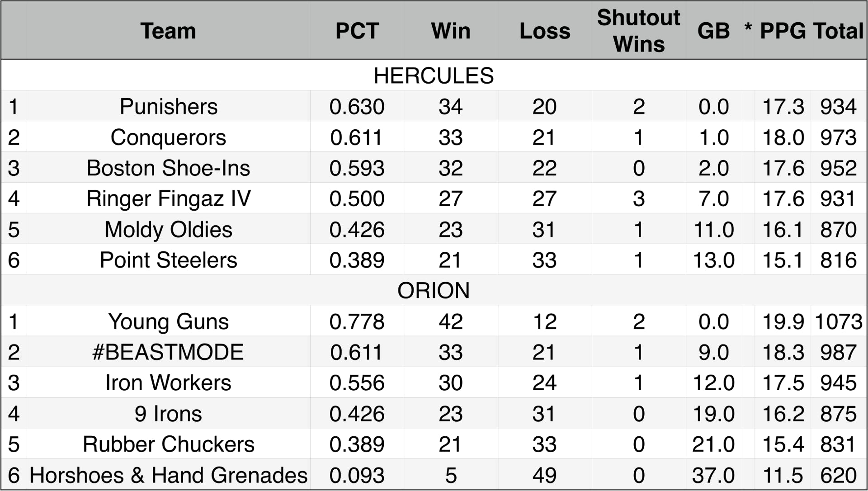Click the PCT column header
The width and height of the screenshot is (868, 491).
point(357,31)
